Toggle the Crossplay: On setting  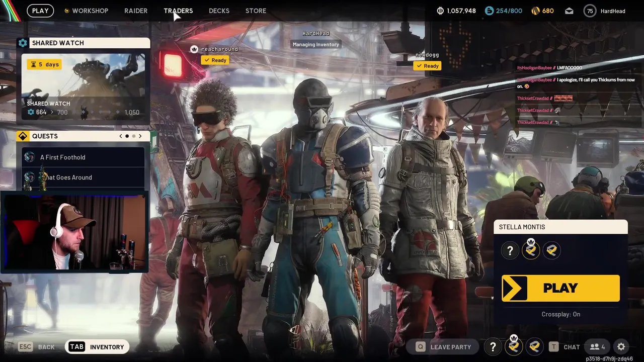561,314
